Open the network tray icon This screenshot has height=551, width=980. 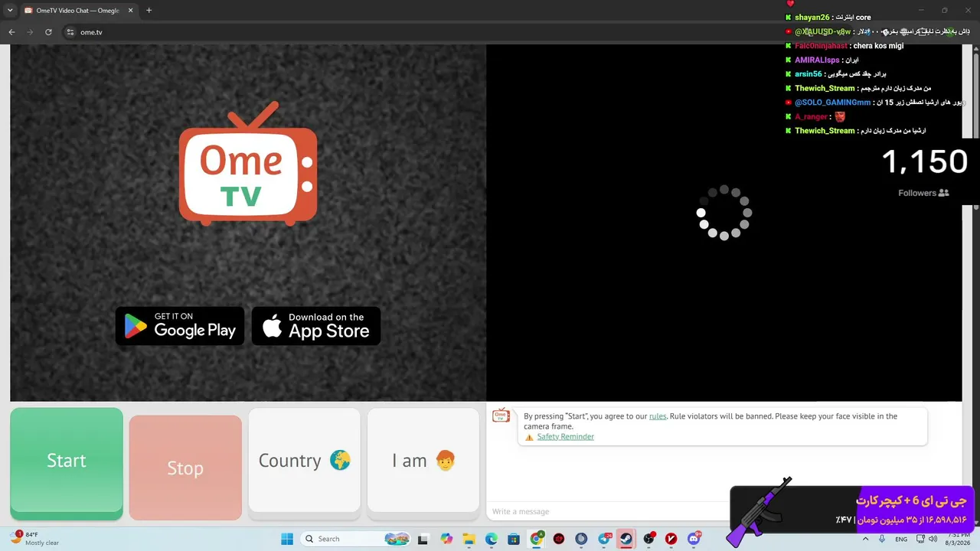coord(920,540)
